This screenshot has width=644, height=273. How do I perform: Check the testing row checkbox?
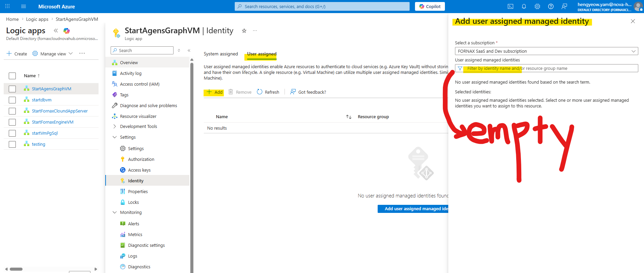[x=12, y=144]
